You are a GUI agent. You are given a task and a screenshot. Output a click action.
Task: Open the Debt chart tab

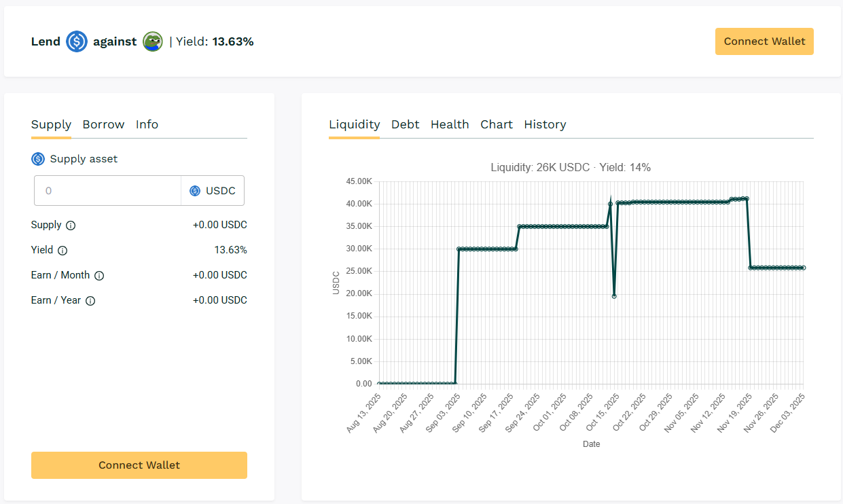(405, 124)
